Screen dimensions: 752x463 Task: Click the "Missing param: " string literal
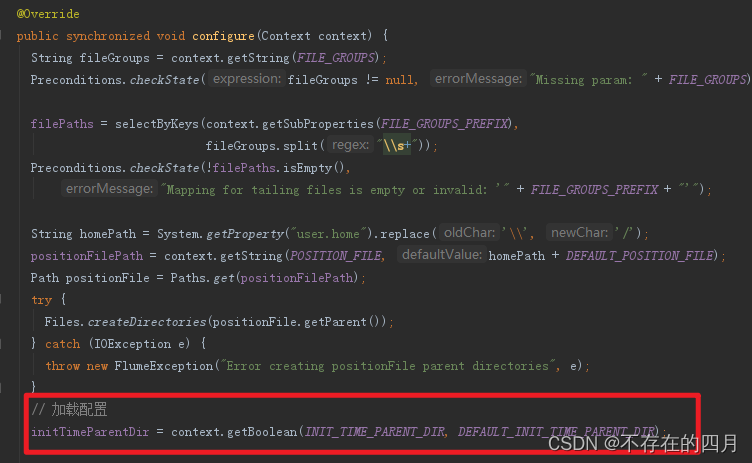[589, 80]
